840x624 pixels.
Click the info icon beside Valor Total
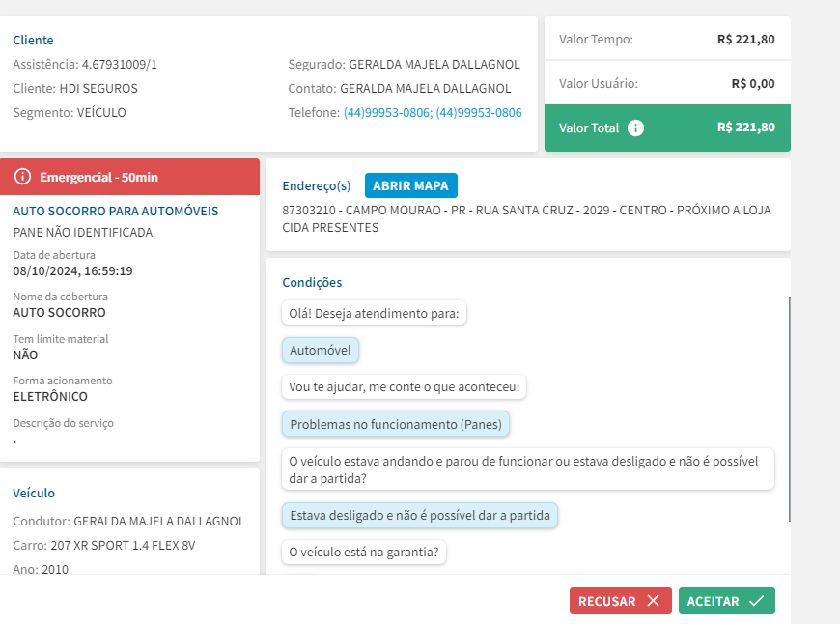[635, 128]
